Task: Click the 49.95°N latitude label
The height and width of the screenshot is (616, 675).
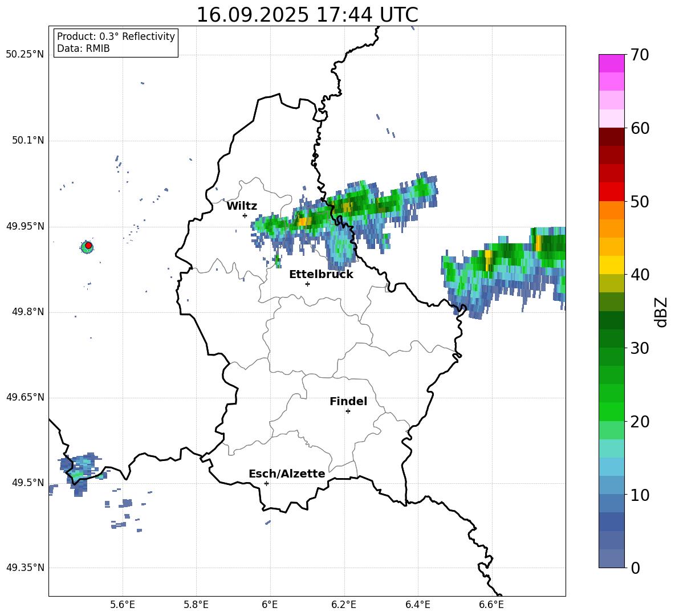Action: click(x=25, y=226)
